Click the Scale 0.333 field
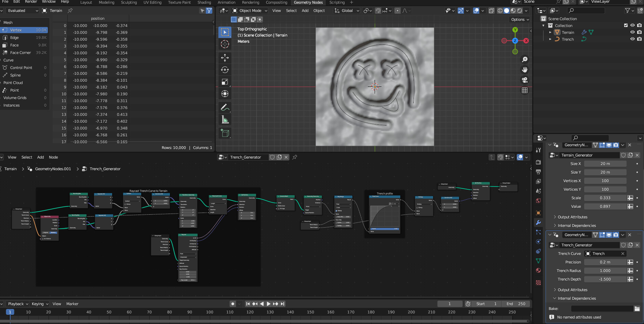This screenshot has width=644, height=324. pos(605,198)
